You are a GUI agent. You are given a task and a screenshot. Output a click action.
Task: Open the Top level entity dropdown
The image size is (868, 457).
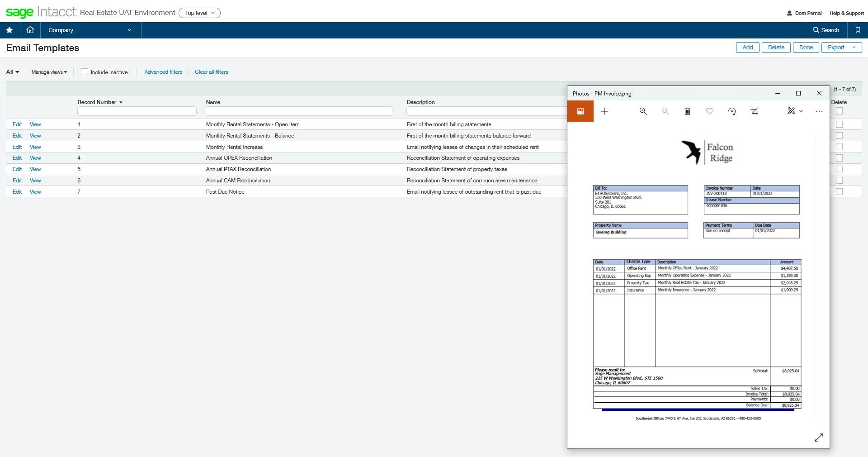[199, 13]
